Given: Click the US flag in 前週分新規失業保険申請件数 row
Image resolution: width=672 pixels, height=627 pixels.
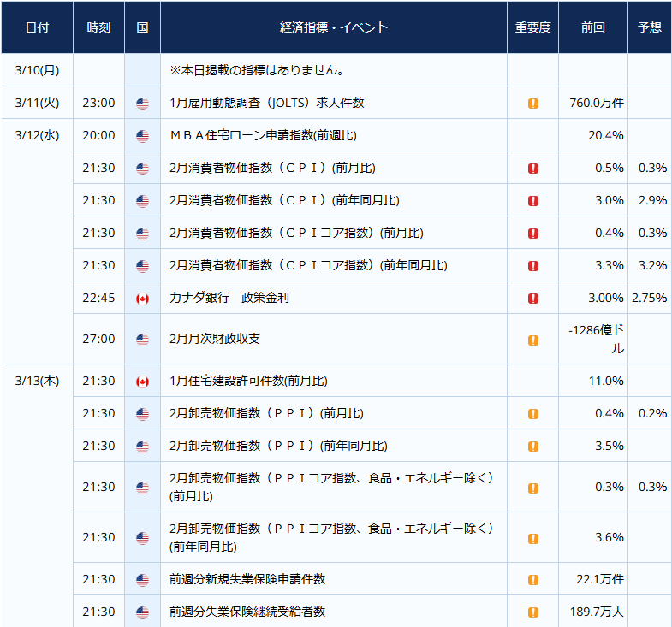Looking at the screenshot, I should (x=142, y=580).
